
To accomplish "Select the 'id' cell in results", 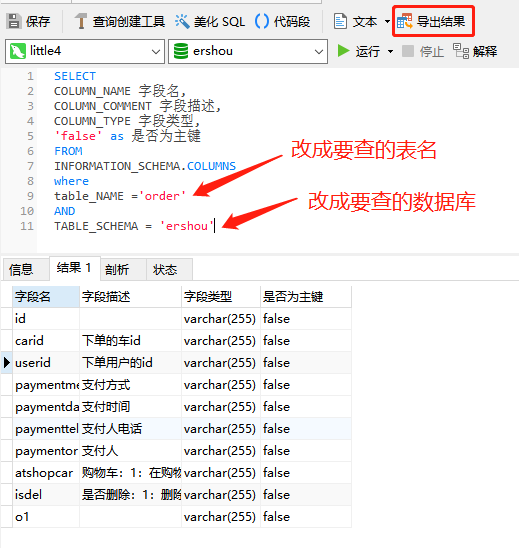I will pos(46,319).
